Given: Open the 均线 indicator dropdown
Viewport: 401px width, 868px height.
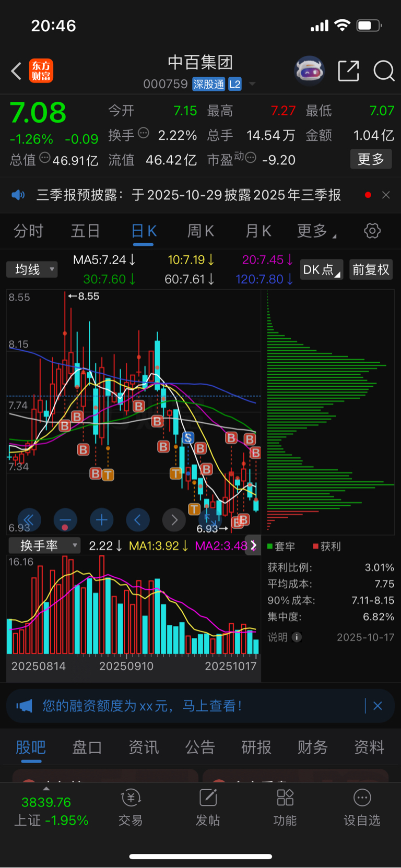Looking at the screenshot, I should tap(32, 269).
